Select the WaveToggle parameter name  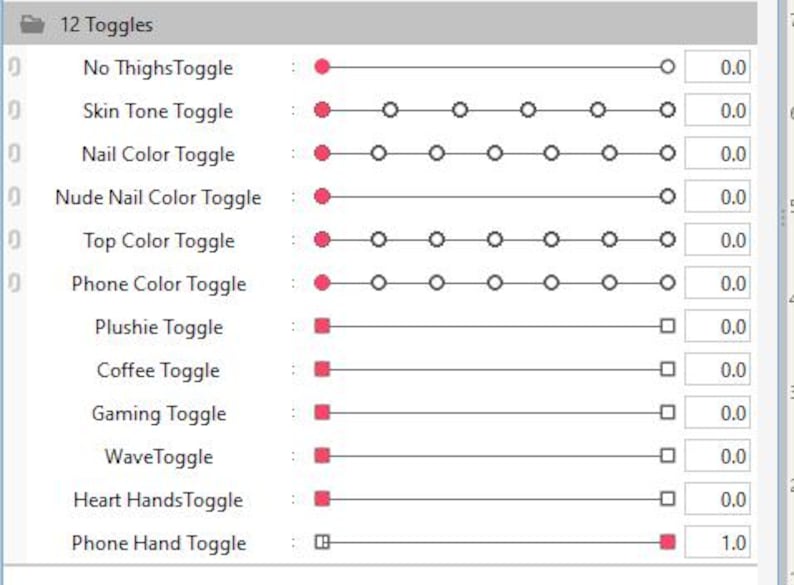point(159,457)
